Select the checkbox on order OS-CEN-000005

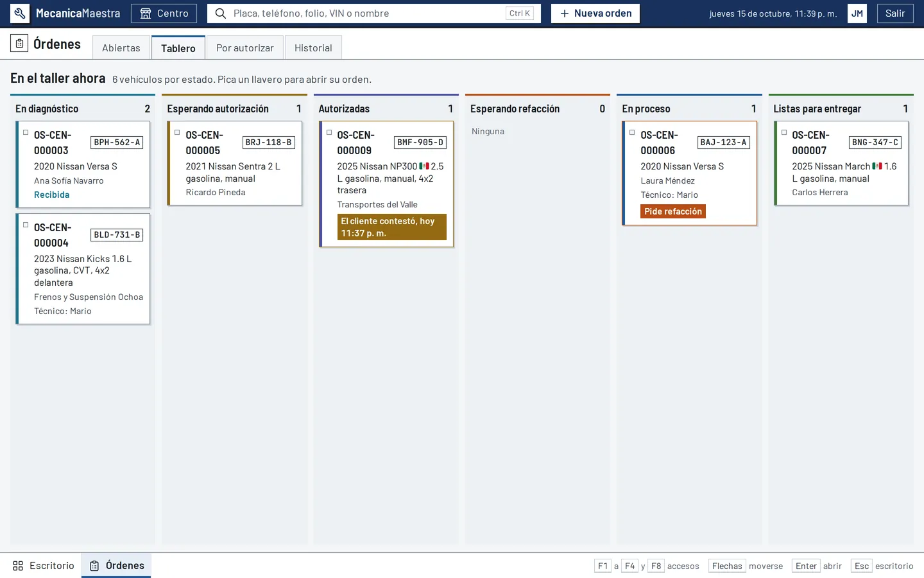[x=177, y=132]
